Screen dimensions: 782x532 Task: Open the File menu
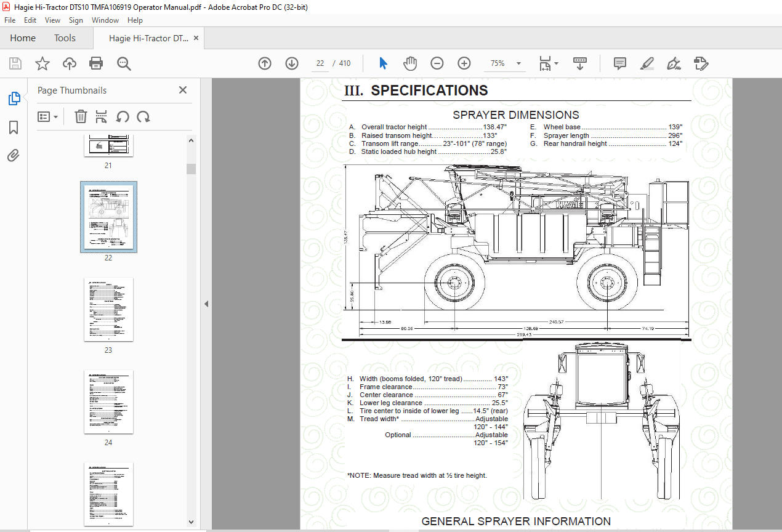[x=10, y=20]
